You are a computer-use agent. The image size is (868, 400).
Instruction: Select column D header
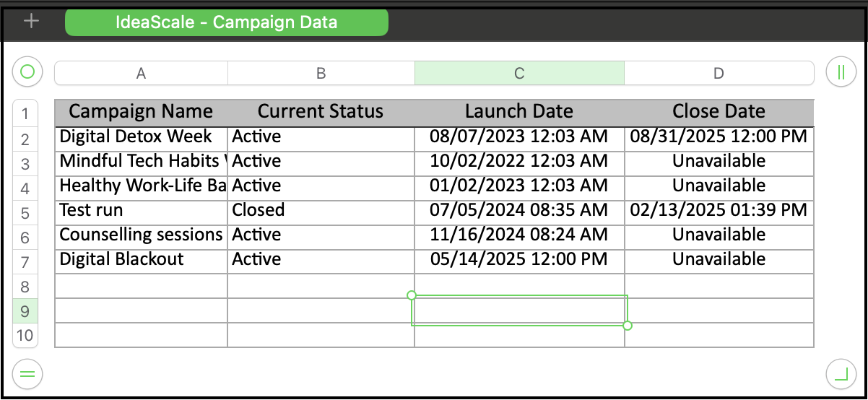(719, 73)
